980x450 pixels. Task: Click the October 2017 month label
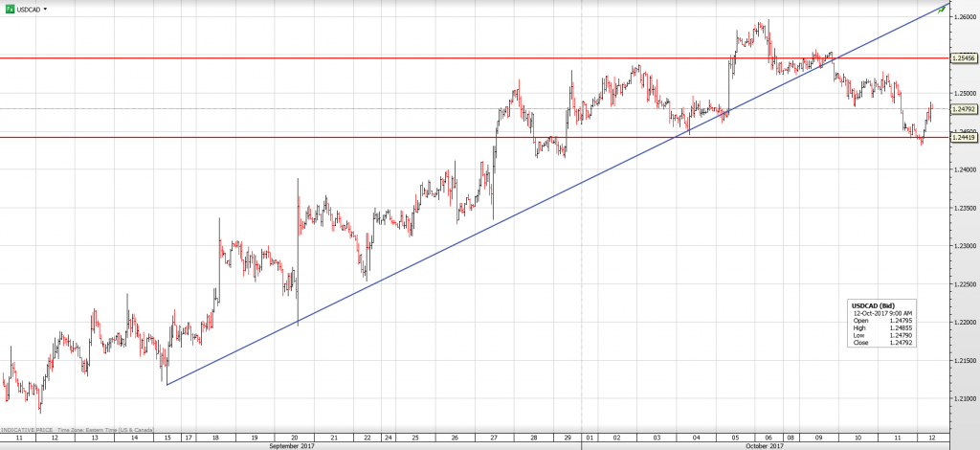[x=764, y=445]
